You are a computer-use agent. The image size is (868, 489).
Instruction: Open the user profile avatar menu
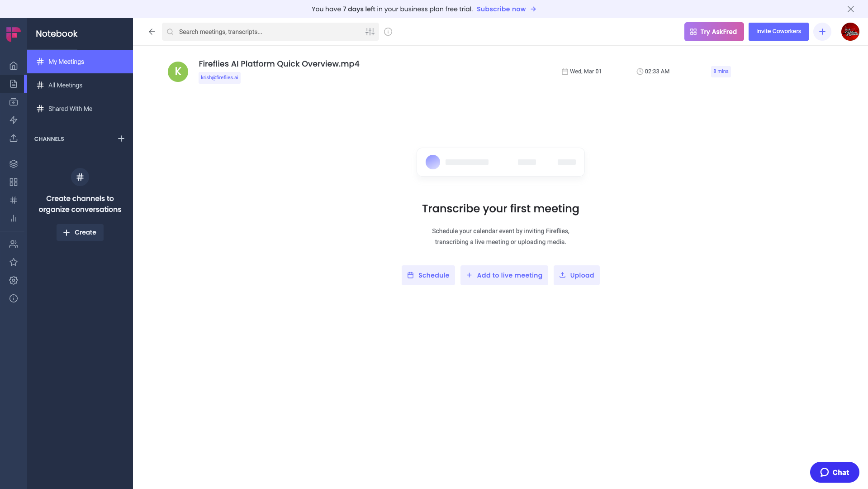(850, 32)
